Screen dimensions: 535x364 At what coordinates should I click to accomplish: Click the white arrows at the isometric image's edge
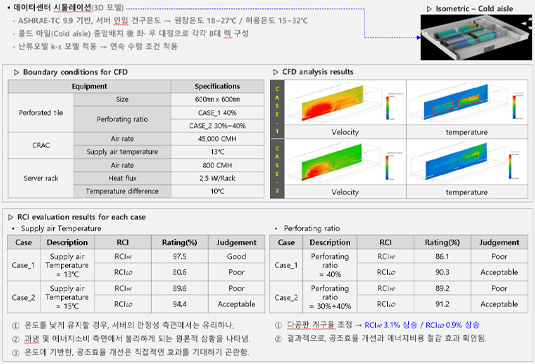coord(527,23)
